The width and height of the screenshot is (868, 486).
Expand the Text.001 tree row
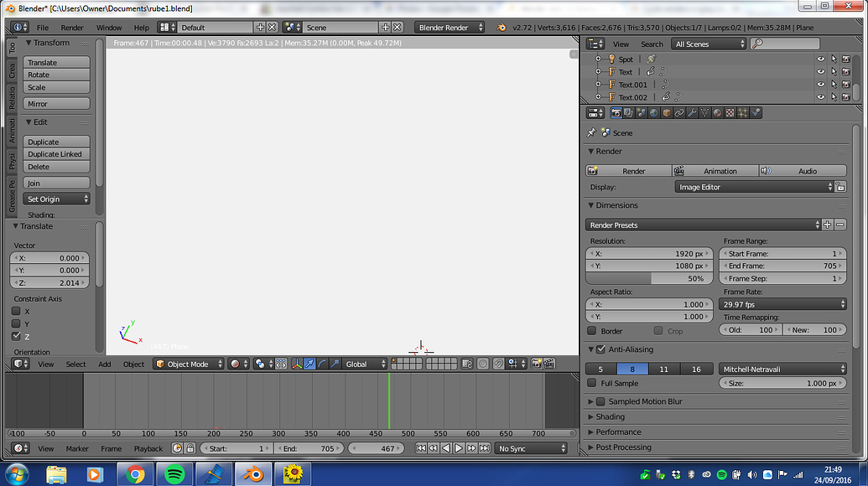[598, 85]
